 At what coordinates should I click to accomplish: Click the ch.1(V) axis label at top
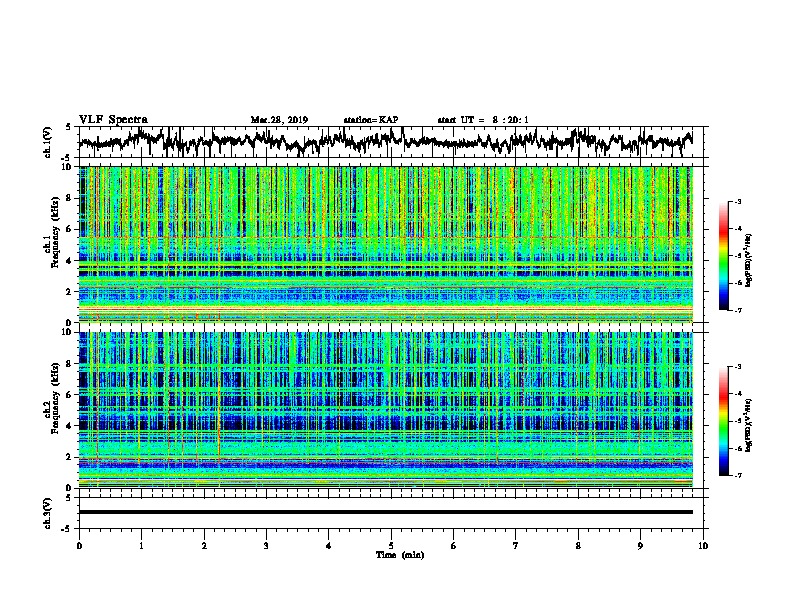coord(47,142)
